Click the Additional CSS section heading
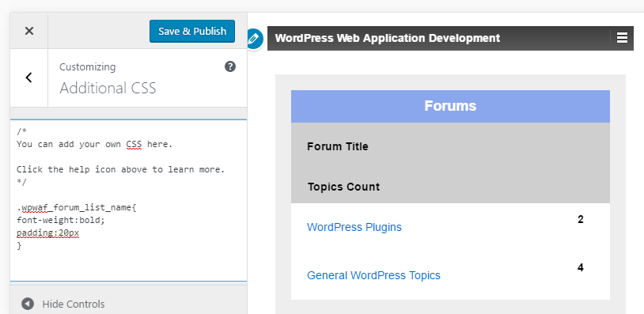The height and width of the screenshot is (314, 644). (108, 88)
